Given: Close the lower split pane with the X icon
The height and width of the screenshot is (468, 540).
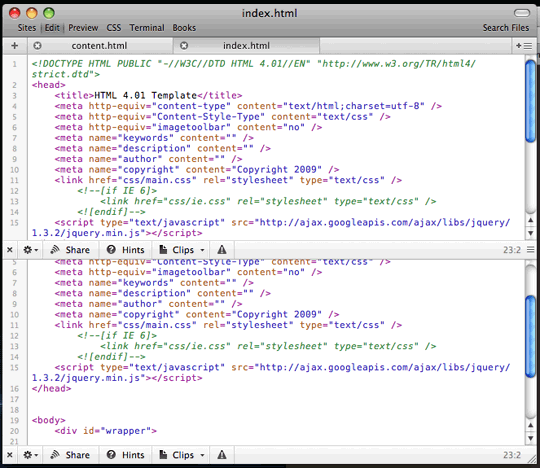Looking at the screenshot, I should (x=10, y=455).
